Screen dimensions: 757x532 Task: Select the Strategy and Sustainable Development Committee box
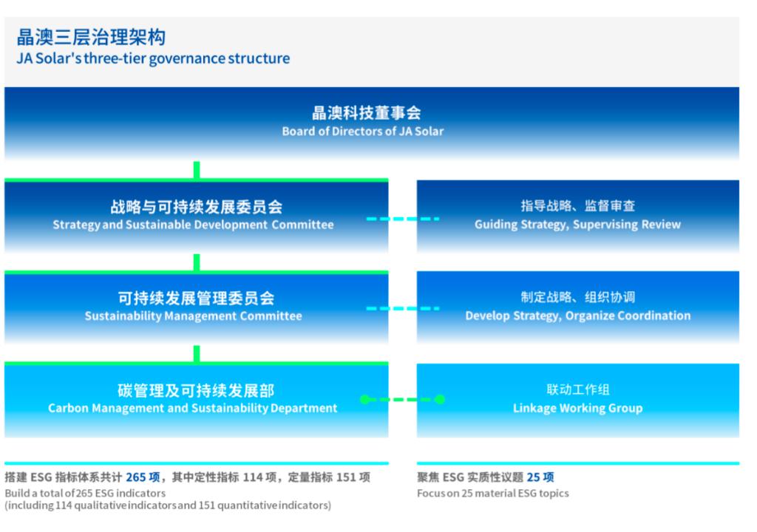click(x=196, y=214)
